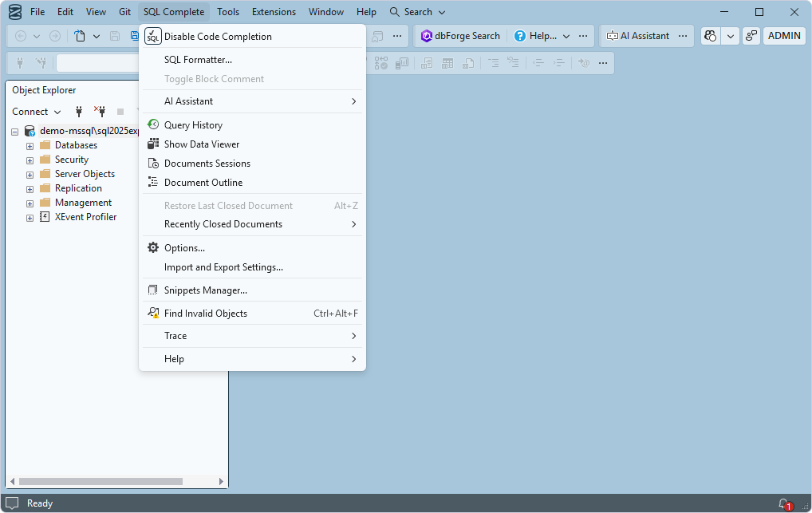Click the Stop square icon in Object Explorer
Image resolution: width=812 pixels, height=513 pixels.
pyautogui.click(x=120, y=112)
